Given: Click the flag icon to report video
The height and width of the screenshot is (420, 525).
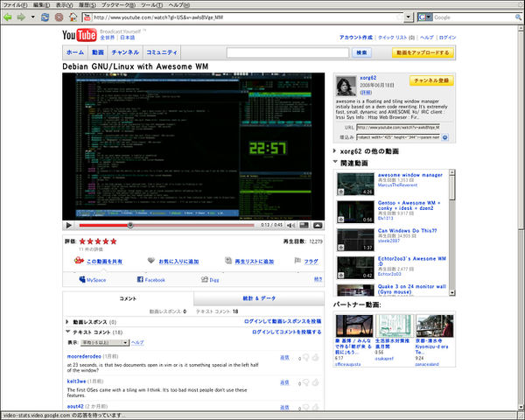Looking at the screenshot, I should coord(297,260).
